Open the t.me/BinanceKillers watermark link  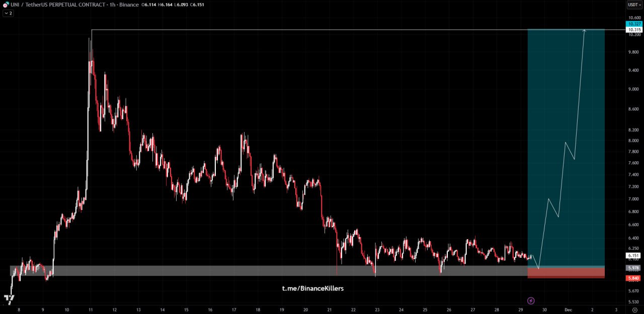pos(312,288)
